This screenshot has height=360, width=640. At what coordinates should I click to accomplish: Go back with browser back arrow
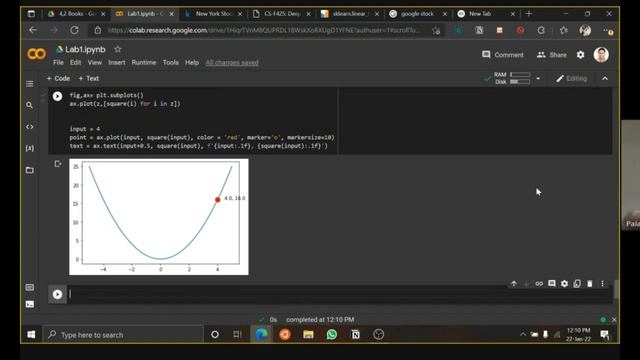coord(33,30)
